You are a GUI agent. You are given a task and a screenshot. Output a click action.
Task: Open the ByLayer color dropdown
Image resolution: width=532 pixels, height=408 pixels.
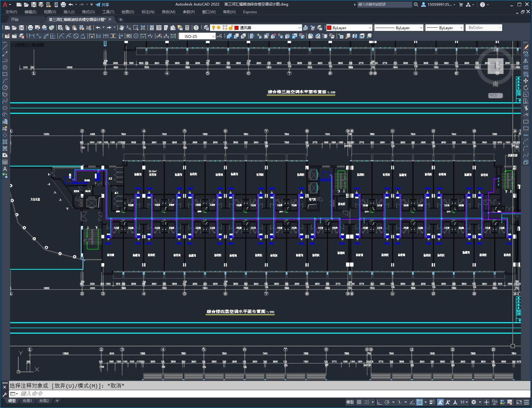[x=349, y=28]
